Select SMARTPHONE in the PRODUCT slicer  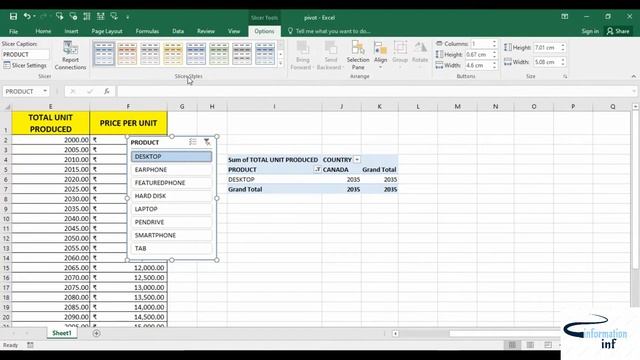171,235
